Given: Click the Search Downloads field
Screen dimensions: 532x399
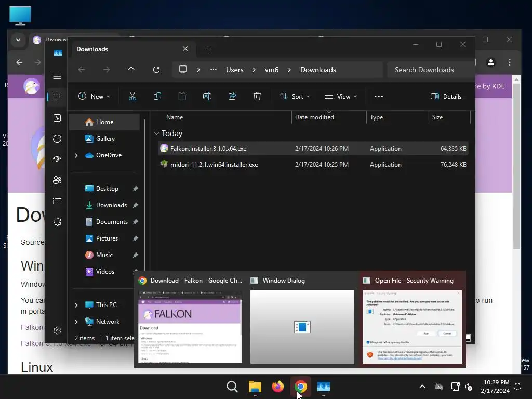Looking at the screenshot, I should pos(431,70).
